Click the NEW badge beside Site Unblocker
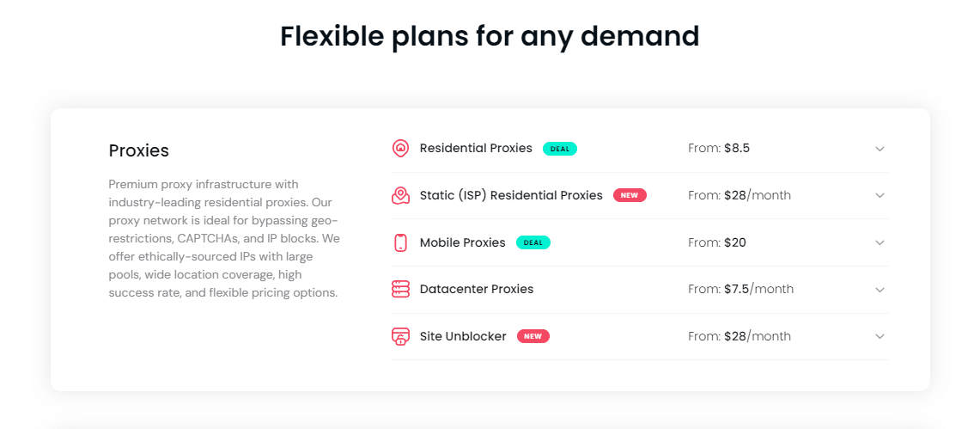The image size is (980, 429). point(533,336)
